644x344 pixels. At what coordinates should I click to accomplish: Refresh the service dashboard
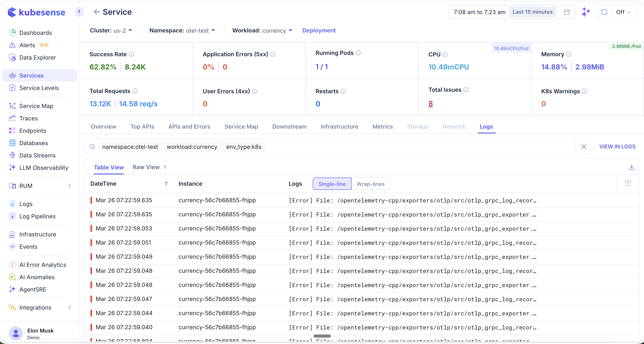pos(604,12)
